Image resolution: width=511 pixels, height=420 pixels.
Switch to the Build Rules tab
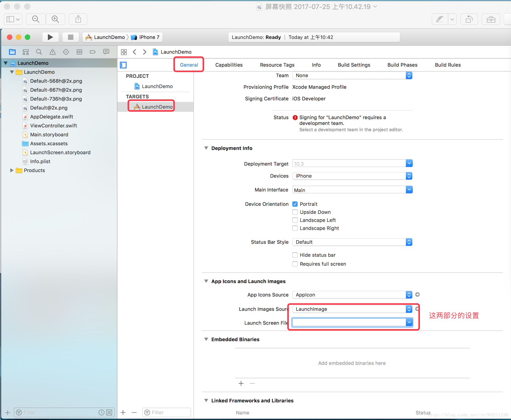point(448,65)
